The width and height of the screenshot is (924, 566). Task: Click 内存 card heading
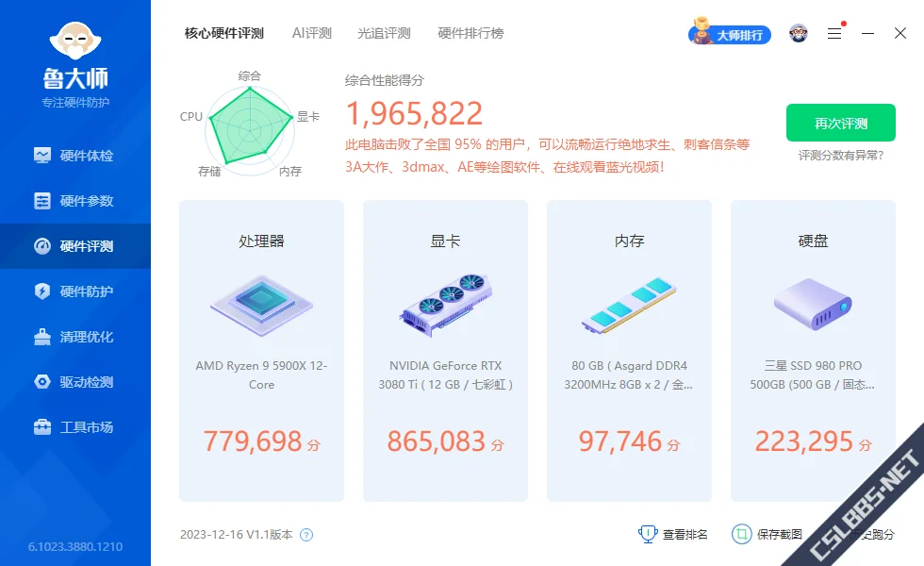coord(630,241)
